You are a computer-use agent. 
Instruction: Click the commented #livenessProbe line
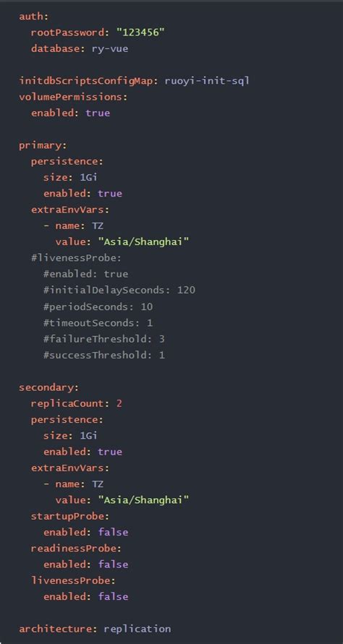(76, 258)
